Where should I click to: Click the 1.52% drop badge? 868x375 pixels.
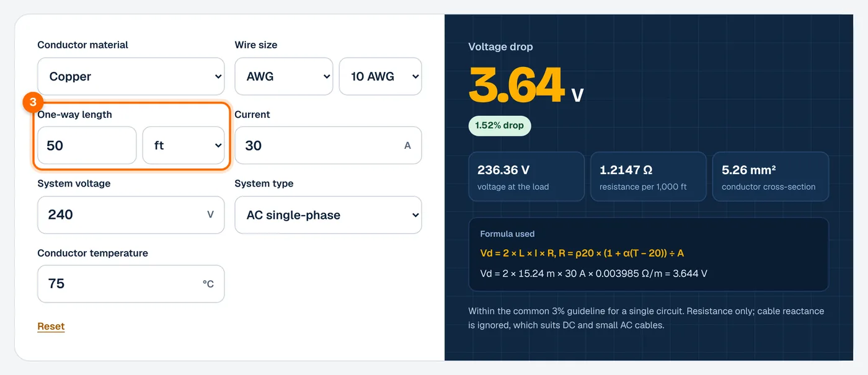coord(500,125)
